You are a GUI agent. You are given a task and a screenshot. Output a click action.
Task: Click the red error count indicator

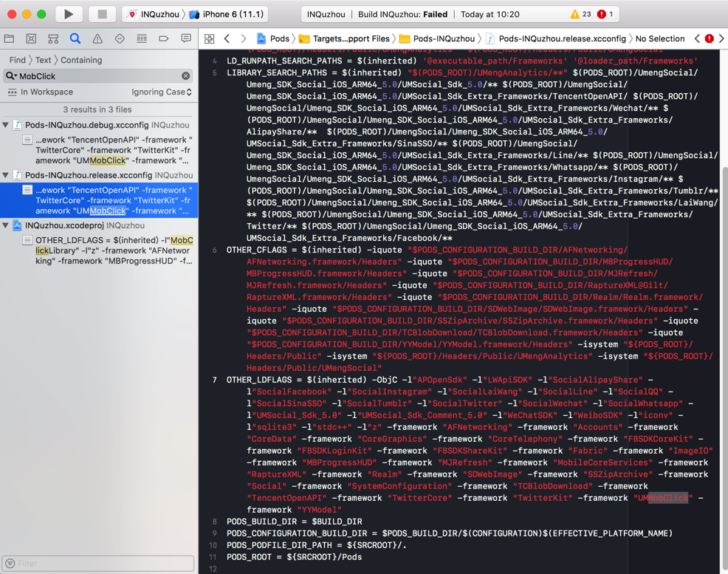tap(605, 14)
